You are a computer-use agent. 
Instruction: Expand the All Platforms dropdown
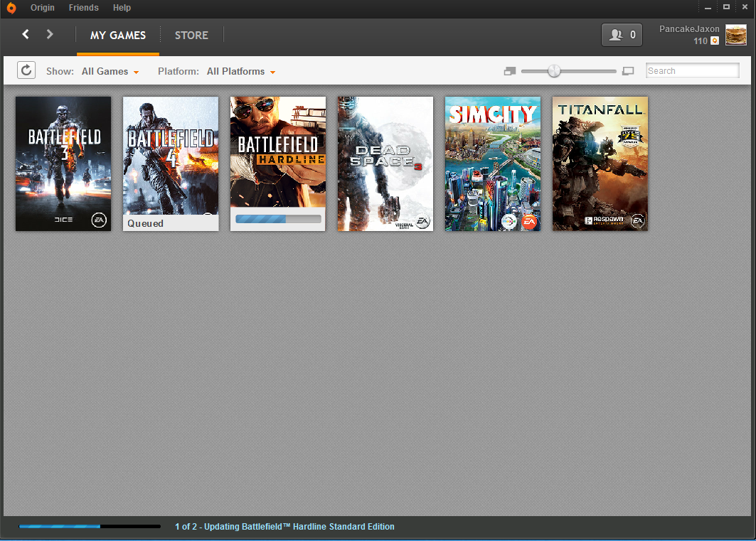tap(241, 71)
